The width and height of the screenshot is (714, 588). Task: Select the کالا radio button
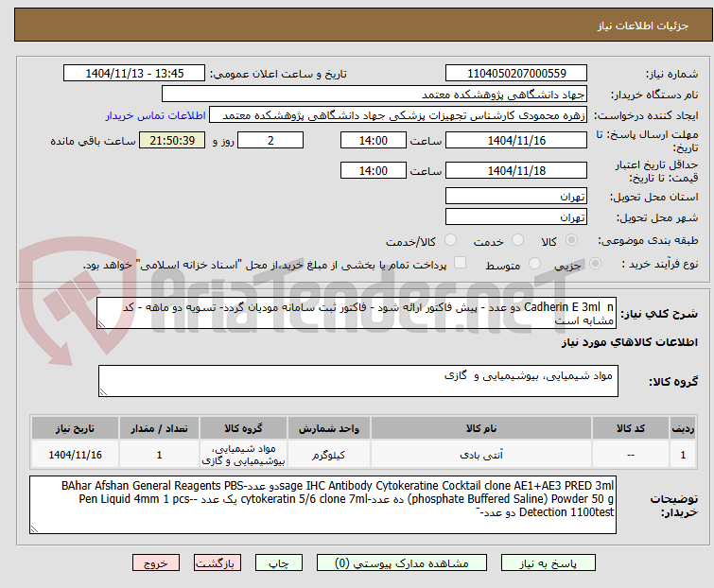point(571,240)
